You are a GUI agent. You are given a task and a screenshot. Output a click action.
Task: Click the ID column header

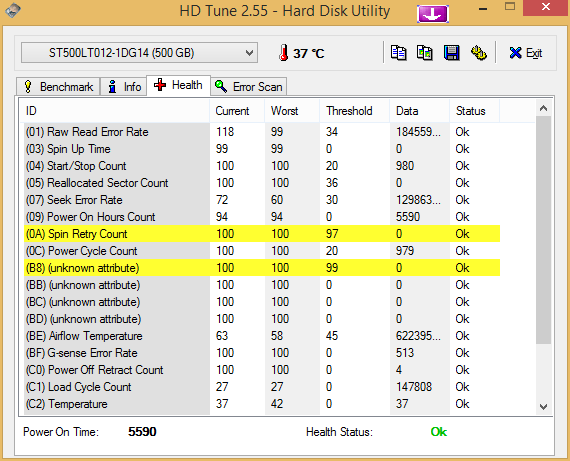(x=114, y=111)
